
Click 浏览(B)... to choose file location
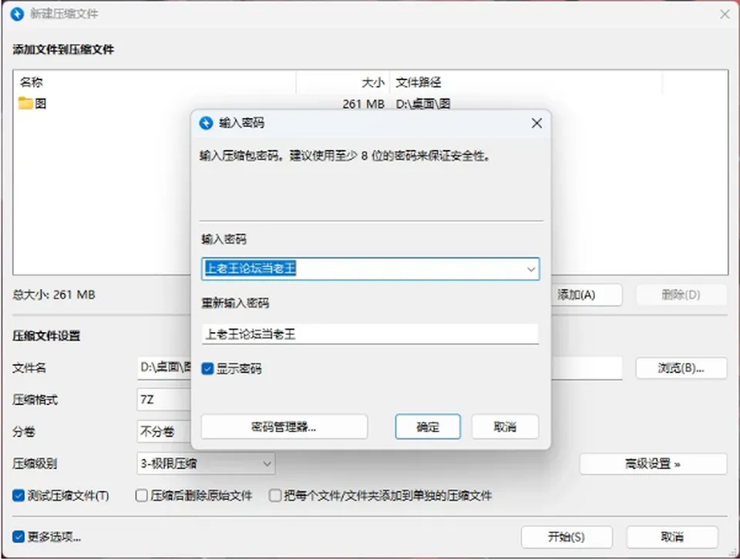[x=681, y=368]
